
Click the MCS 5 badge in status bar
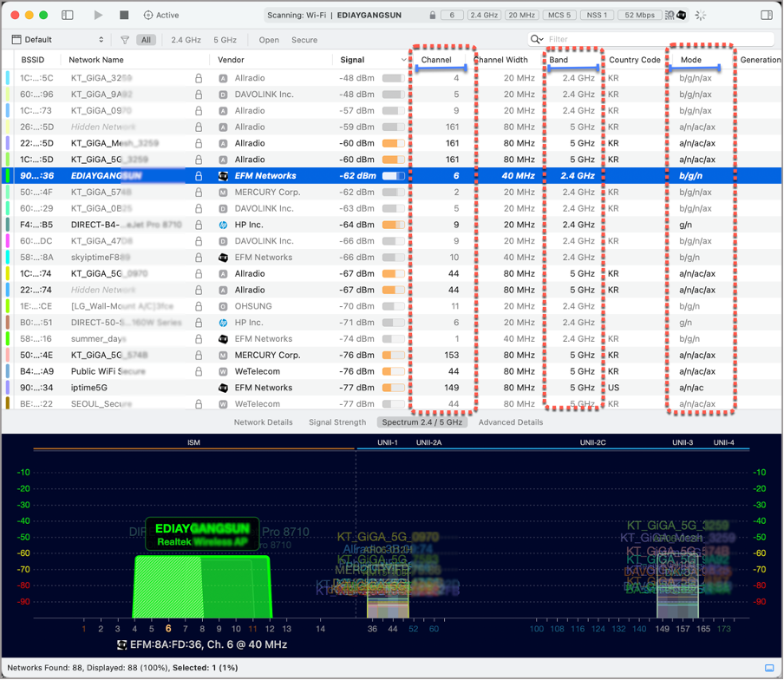559,15
